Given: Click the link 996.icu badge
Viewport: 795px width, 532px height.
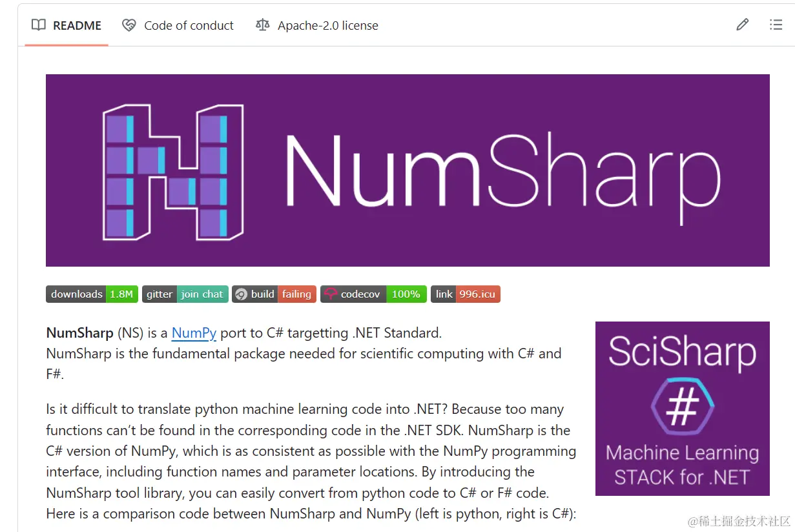Looking at the screenshot, I should tap(466, 294).
